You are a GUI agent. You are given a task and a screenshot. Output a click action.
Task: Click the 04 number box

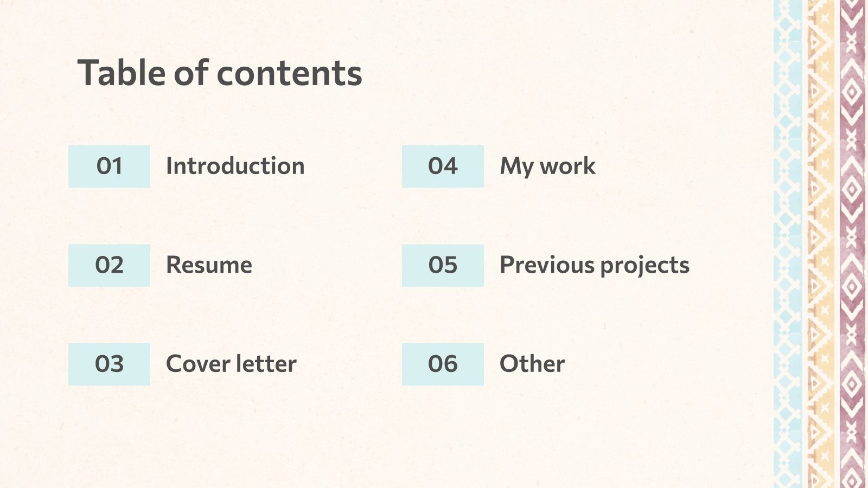tap(443, 166)
